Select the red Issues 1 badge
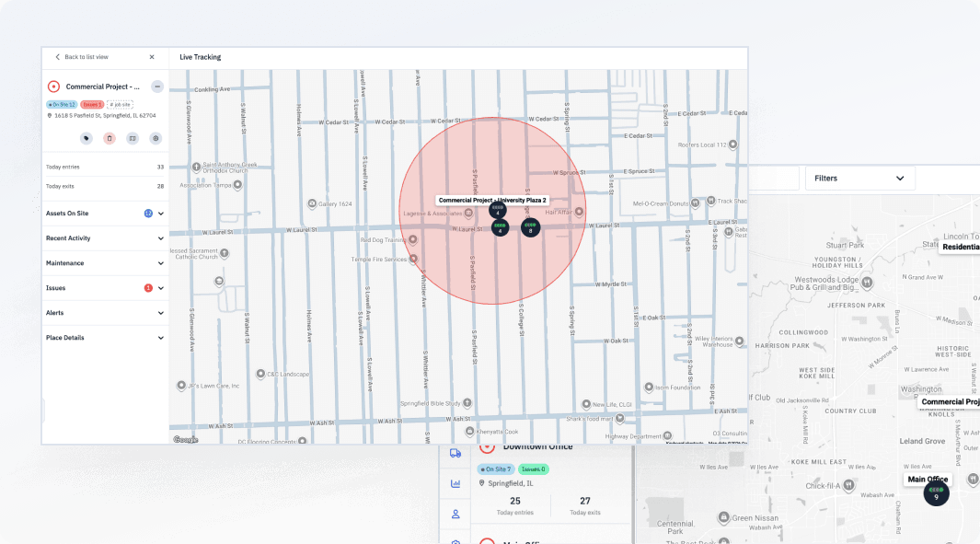Viewport: 980px width, 544px height. point(92,104)
